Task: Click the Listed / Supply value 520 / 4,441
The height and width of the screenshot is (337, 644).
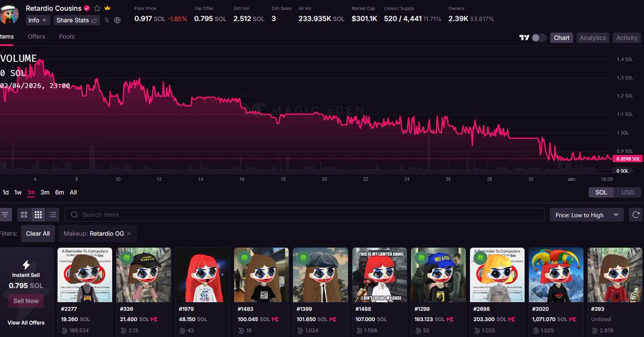Action: click(x=403, y=19)
